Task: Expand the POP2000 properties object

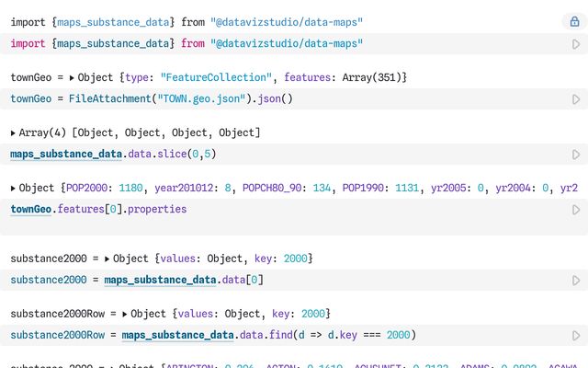Action: [x=14, y=189]
